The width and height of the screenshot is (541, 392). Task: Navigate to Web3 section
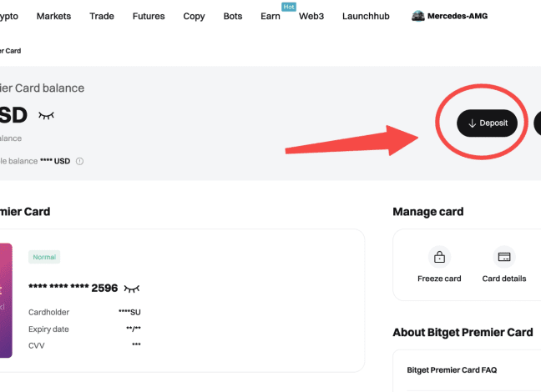pos(311,16)
